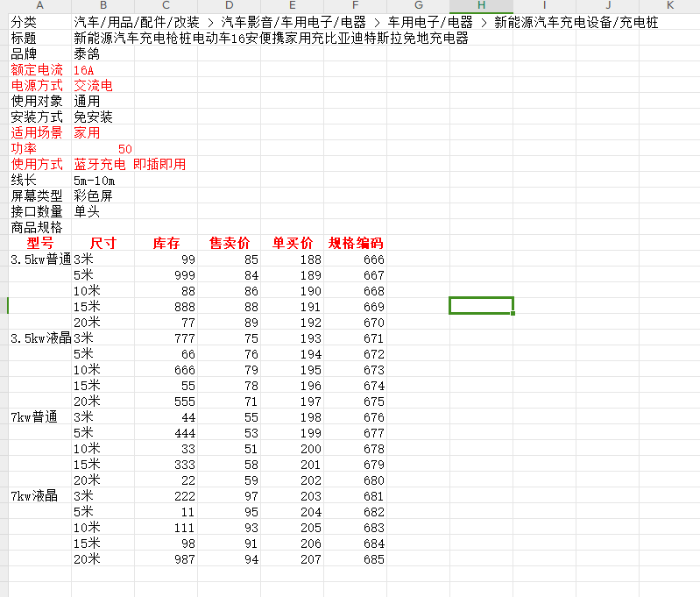Select the spec code 685 cell
The height and width of the screenshot is (597, 700).
356,558
